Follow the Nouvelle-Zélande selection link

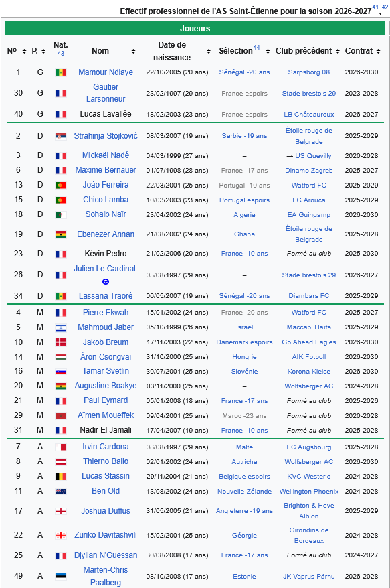tap(245, 492)
